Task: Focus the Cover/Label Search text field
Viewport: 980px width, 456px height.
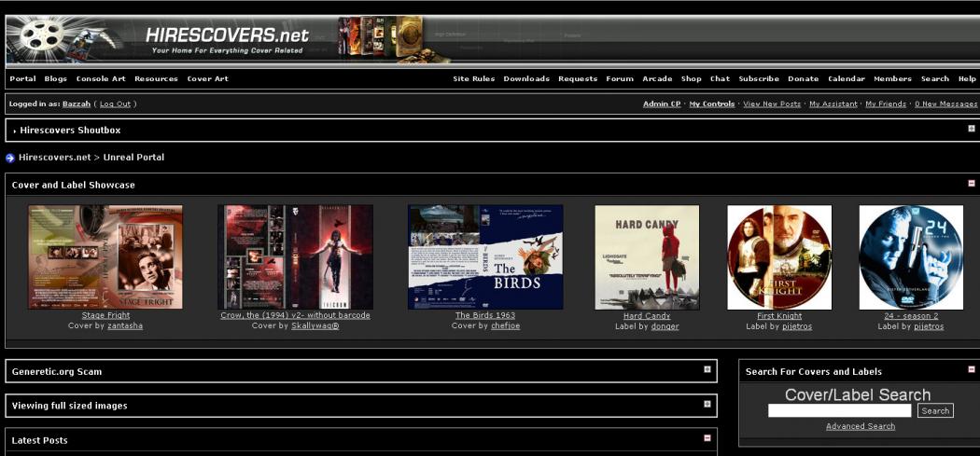Action: click(839, 410)
